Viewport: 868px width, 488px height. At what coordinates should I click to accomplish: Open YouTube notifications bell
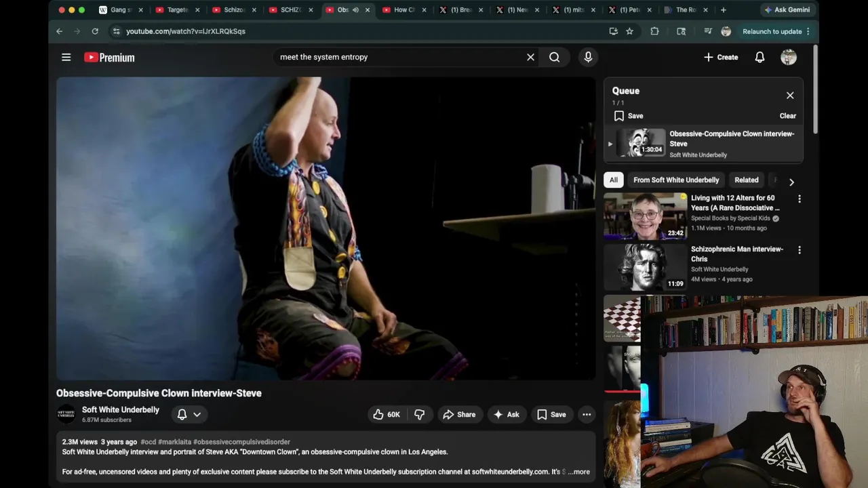click(759, 58)
